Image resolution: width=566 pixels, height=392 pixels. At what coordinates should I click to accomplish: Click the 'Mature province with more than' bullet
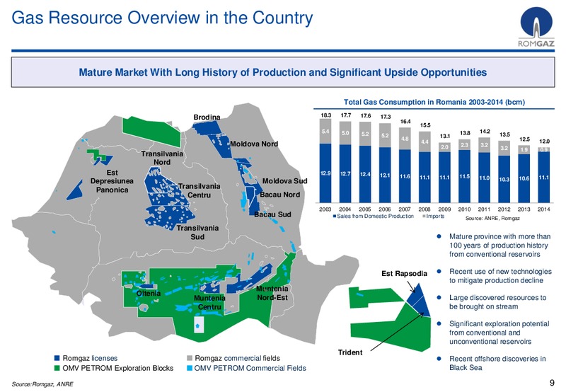coord(500,246)
